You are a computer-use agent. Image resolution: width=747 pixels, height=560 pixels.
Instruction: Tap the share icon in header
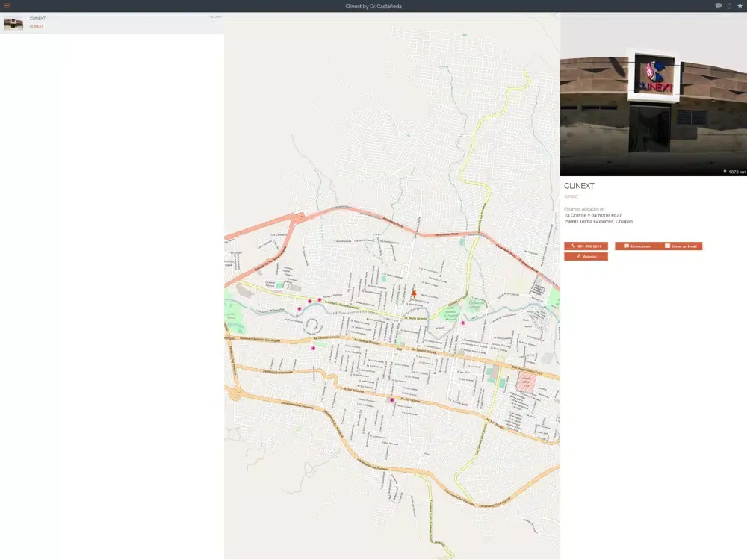click(x=729, y=6)
